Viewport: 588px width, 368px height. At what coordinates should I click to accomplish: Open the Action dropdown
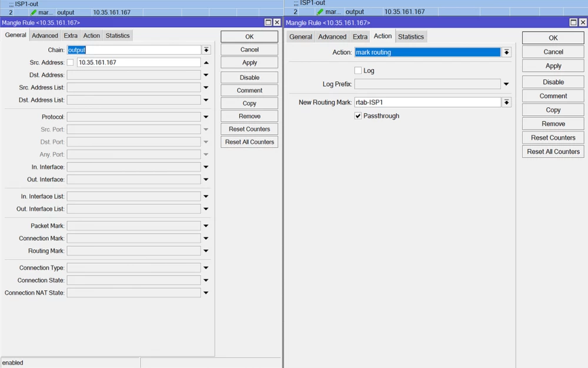coord(506,52)
